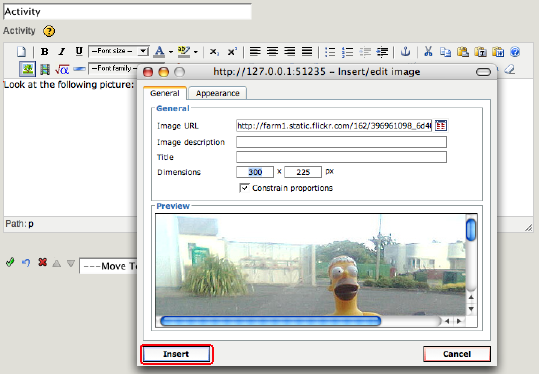Open the Font family dropdown
539x374 pixels.
click(x=113, y=68)
